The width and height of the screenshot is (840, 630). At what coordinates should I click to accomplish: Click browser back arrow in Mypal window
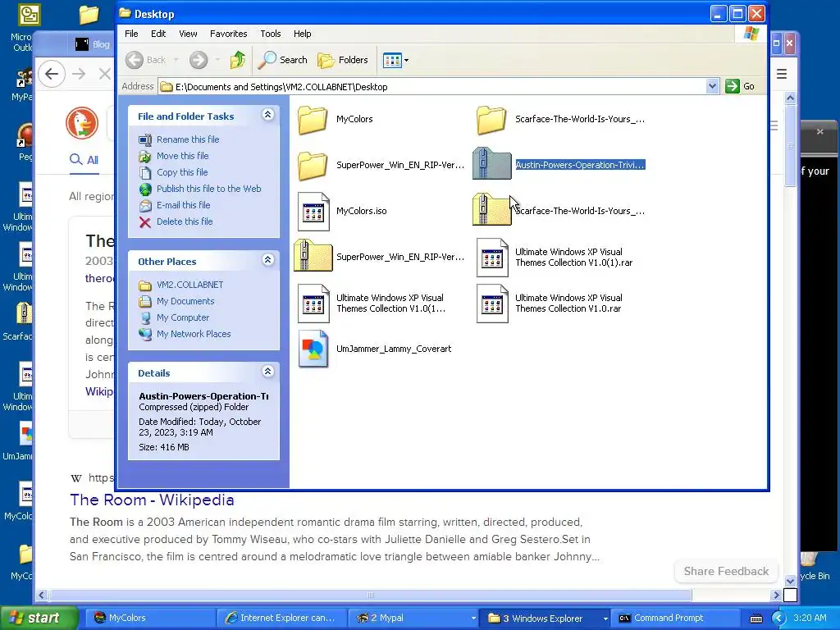(x=52, y=74)
